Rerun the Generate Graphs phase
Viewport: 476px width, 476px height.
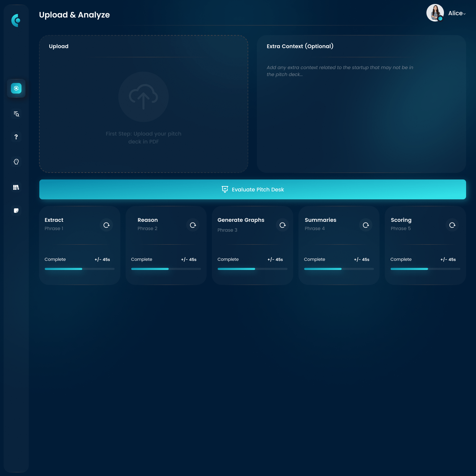tap(283, 225)
